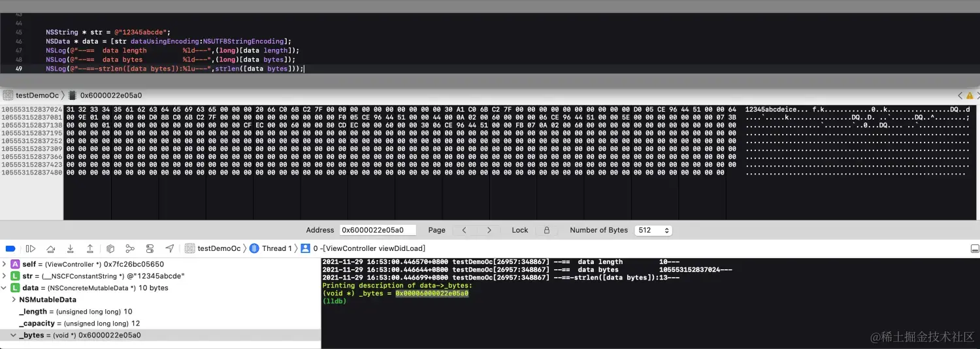Open the Debug View Hierarchy icon

coord(110,248)
